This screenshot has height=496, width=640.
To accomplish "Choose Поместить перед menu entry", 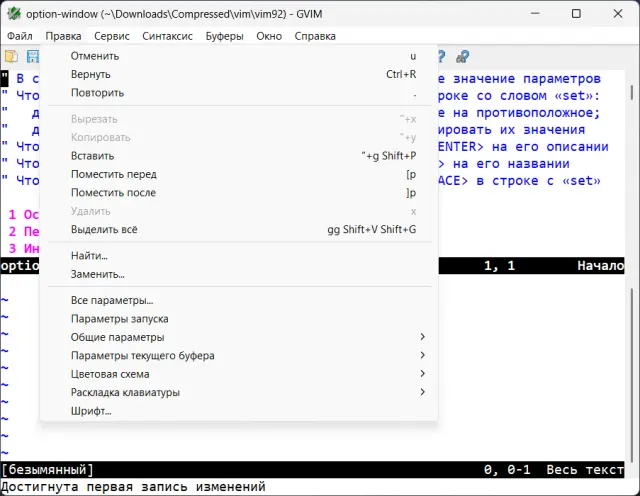I will (x=240, y=174).
